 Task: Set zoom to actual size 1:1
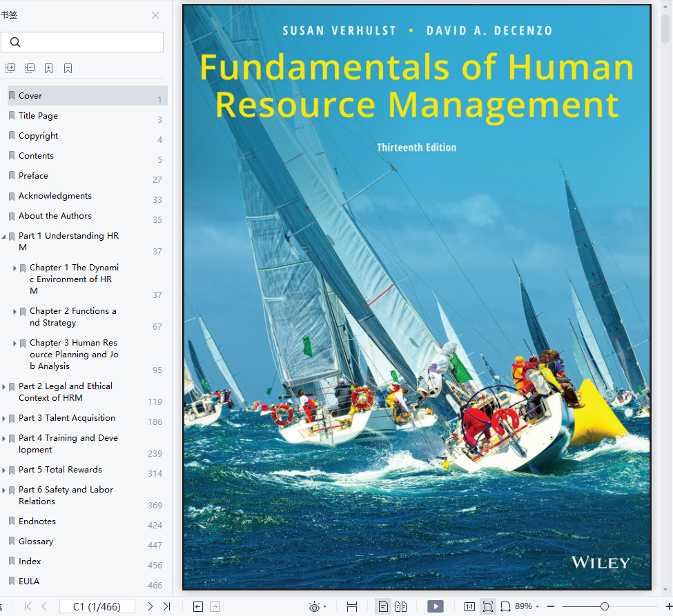tap(469, 606)
